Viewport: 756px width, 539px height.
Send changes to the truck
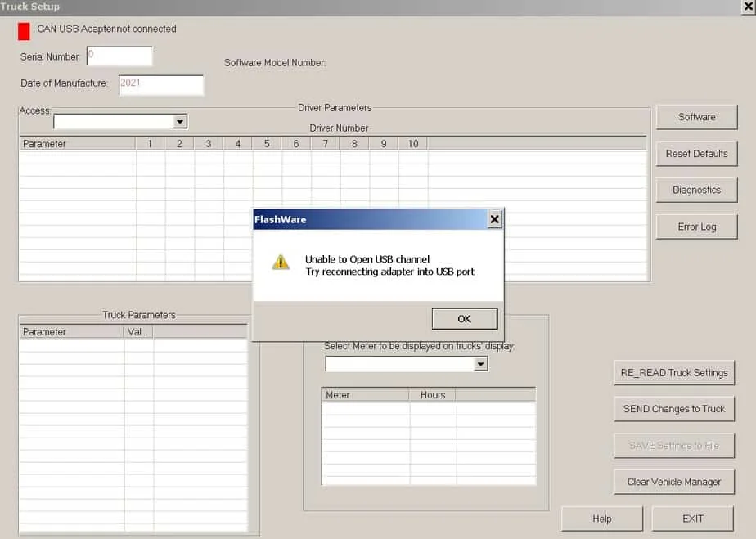point(674,409)
